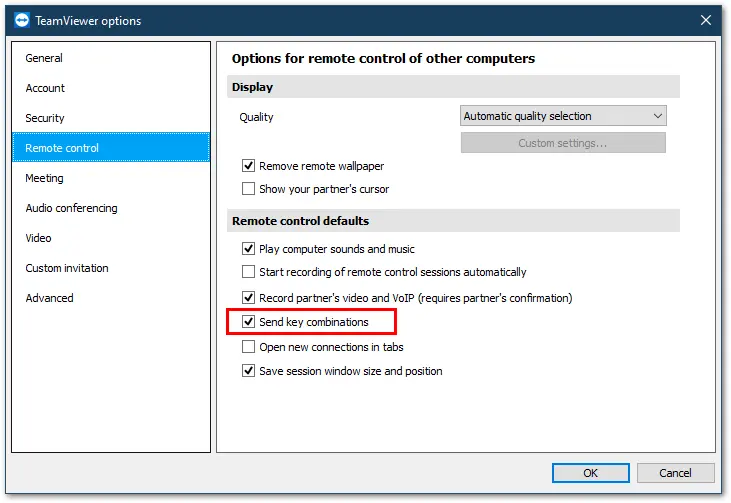Uncheck Remove remote wallpaper
Viewport: 731px width, 503px height.
248,165
